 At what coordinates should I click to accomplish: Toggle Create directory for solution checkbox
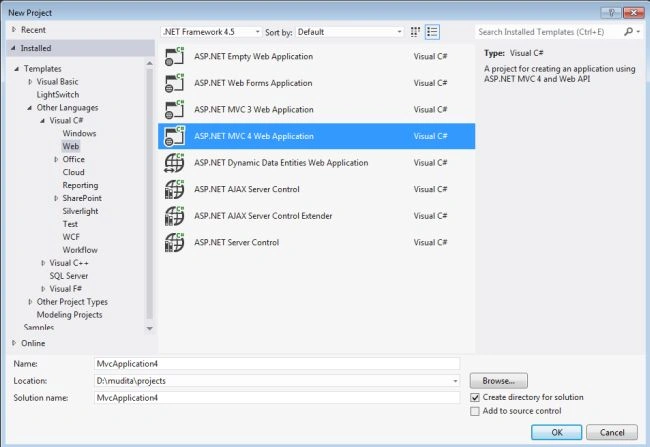pyautogui.click(x=475, y=398)
